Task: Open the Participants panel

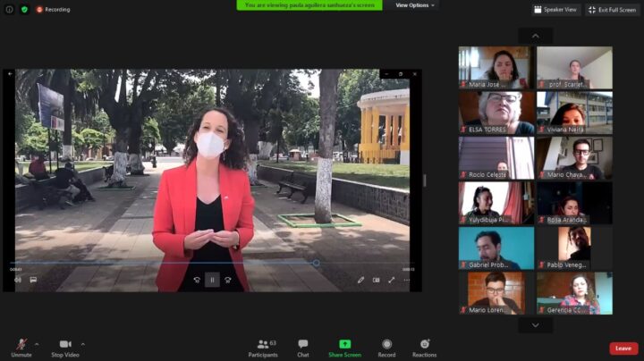Action: point(262,346)
